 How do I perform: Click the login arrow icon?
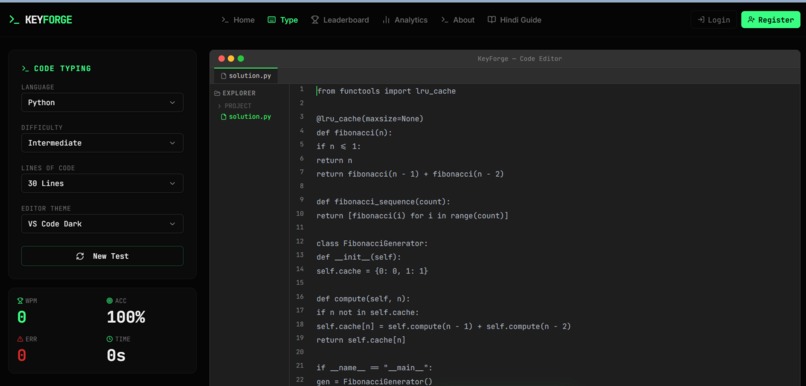[700, 20]
